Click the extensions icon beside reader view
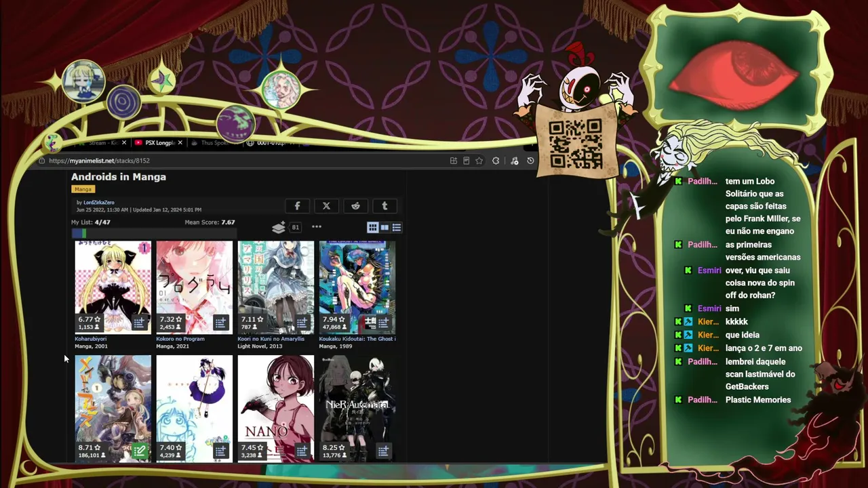 (454, 161)
